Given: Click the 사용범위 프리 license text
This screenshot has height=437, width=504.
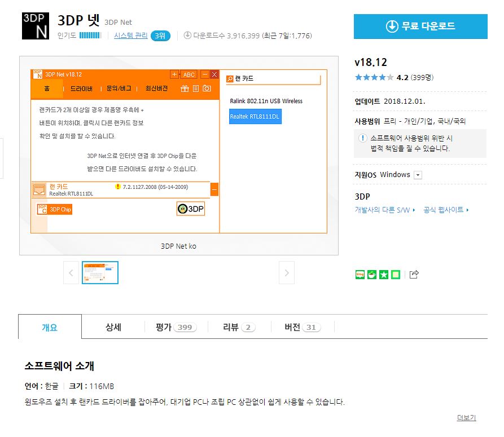Looking at the screenshot, I should (410, 121).
